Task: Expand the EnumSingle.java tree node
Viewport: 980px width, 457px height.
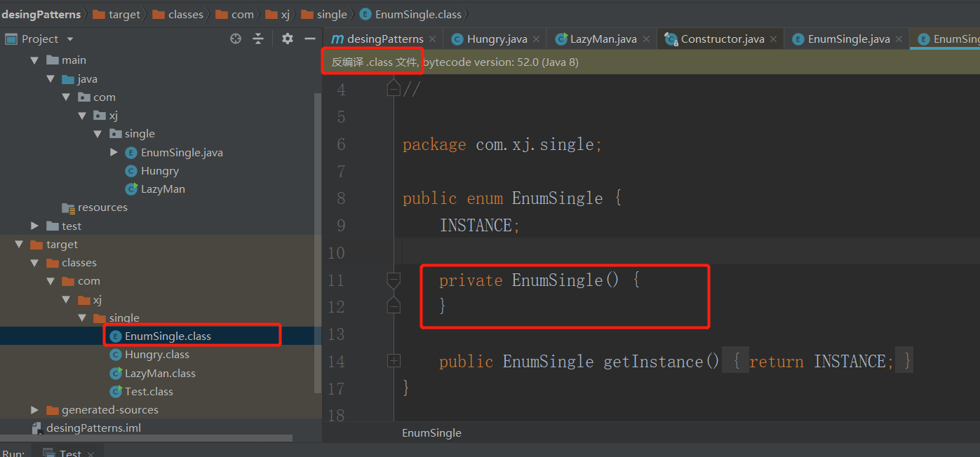Action: [114, 152]
